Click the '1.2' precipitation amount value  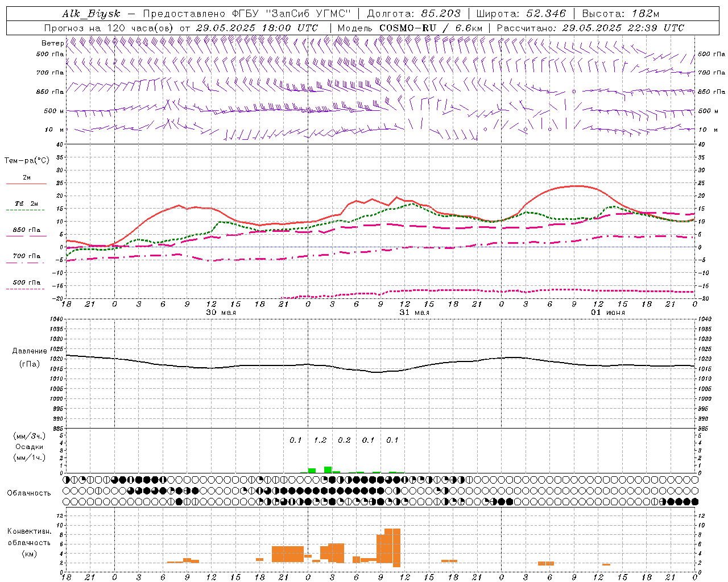point(320,440)
